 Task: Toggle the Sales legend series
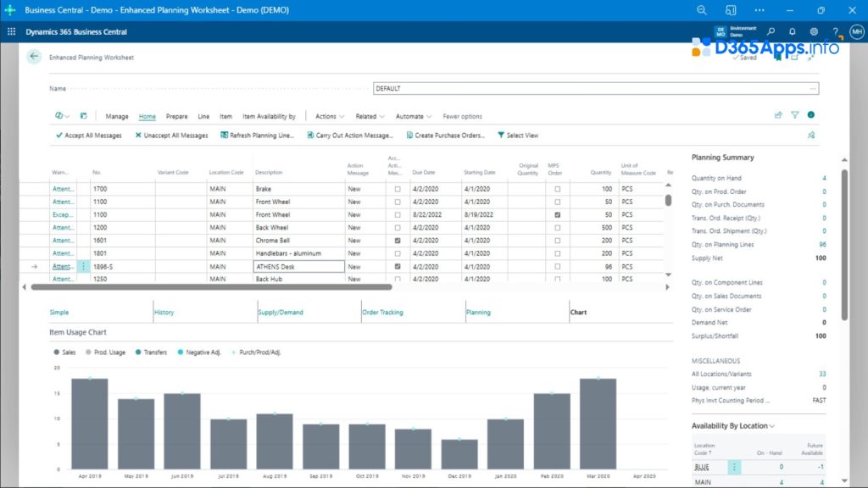pos(64,352)
